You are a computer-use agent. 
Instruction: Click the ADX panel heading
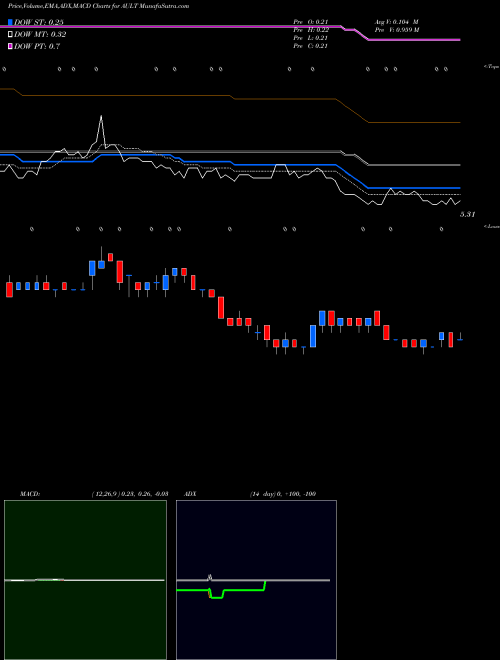(x=190, y=494)
